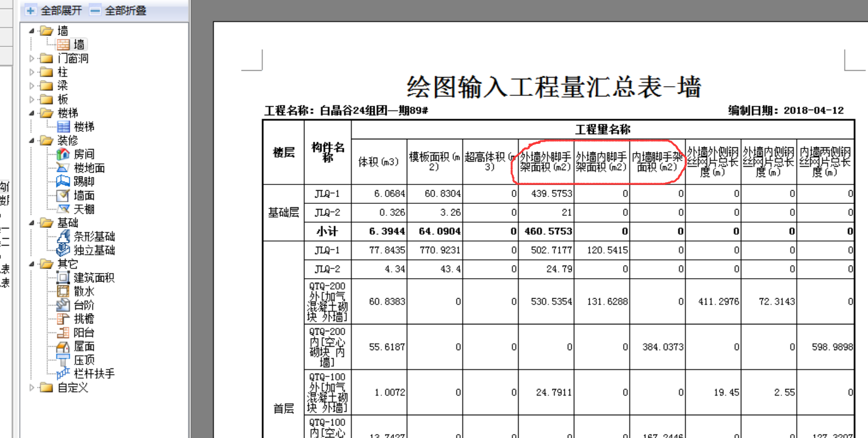
Task: Click the 梁 folder icon
Action: tap(46, 86)
